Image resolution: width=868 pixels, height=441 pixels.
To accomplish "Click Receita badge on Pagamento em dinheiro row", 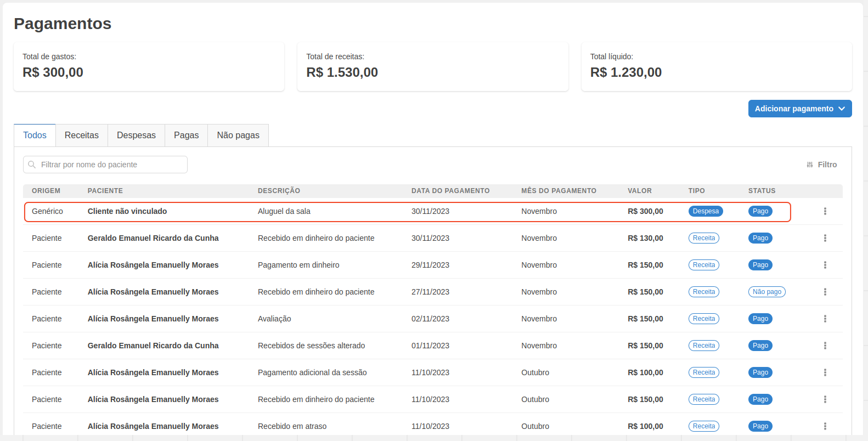I will point(704,265).
